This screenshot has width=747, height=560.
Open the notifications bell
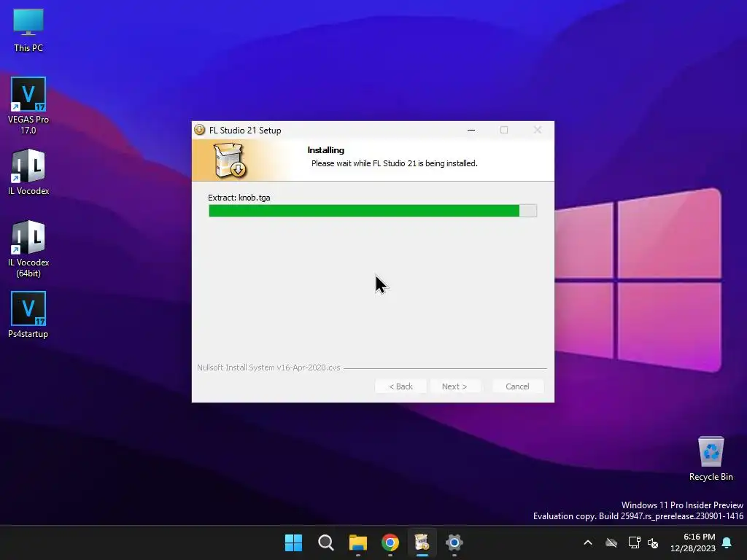click(727, 542)
